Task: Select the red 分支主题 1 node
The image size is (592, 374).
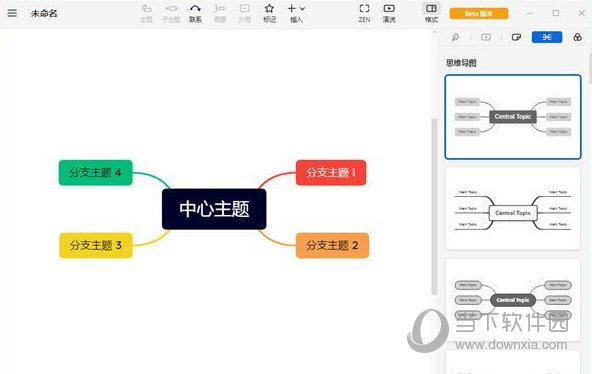Action: point(331,172)
